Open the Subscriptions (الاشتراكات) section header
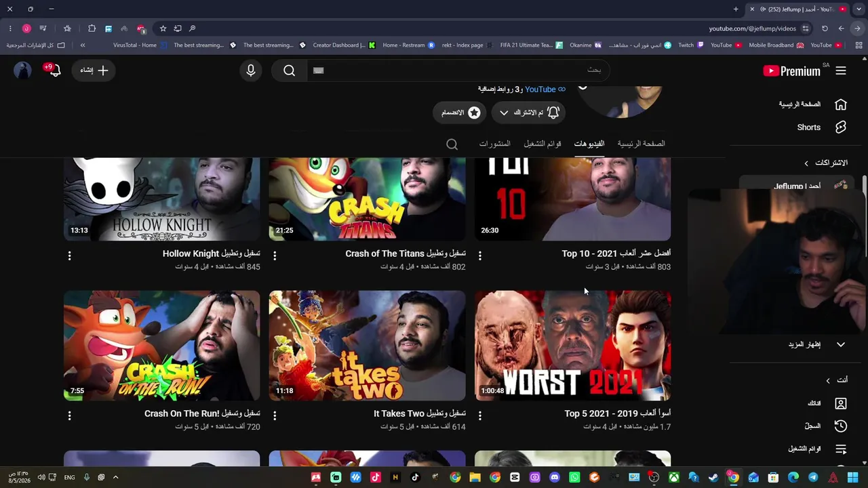The height and width of the screenshot is (488, 868). [x=827, y=163]
